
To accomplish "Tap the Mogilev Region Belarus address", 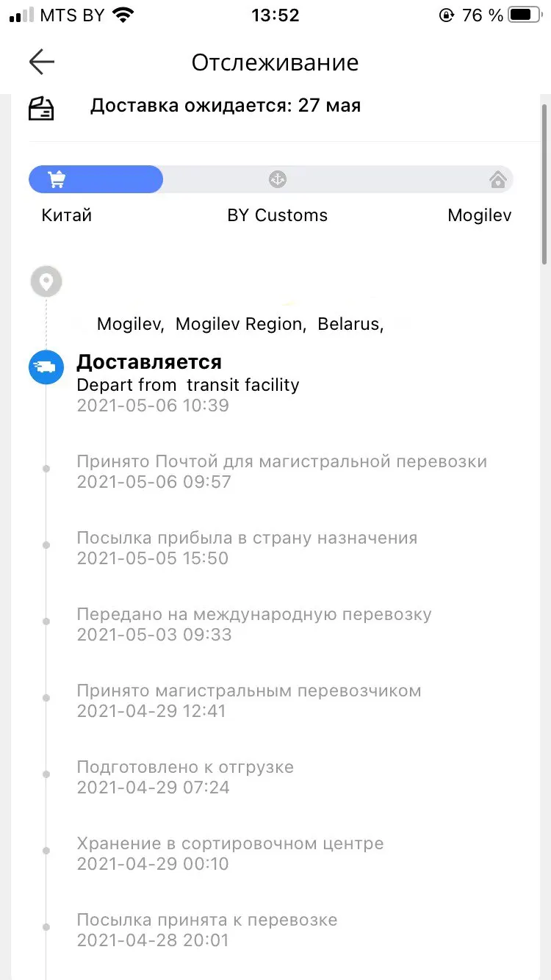I will click(240, 324).
